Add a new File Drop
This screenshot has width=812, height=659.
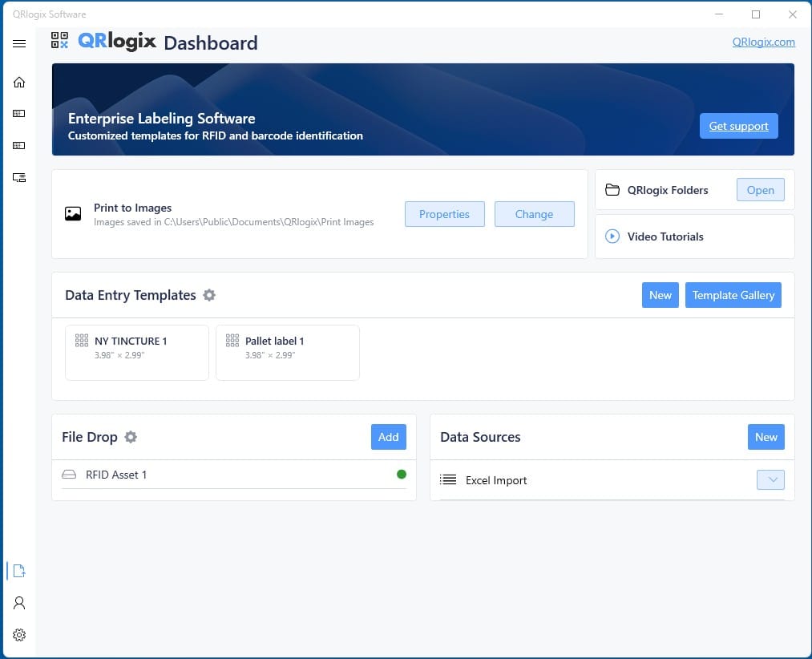tap(388, 437)
